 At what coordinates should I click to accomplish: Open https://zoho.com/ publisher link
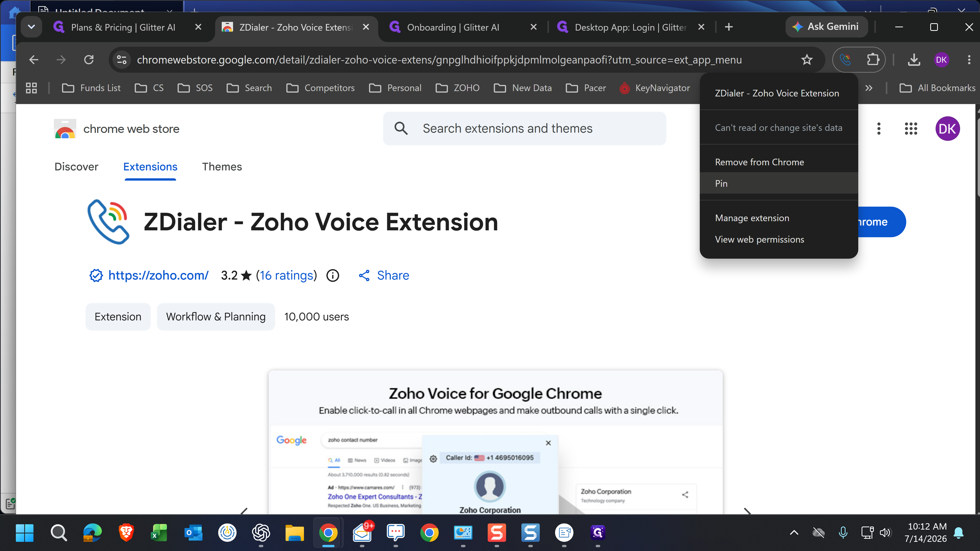click(x=158, y=275)
